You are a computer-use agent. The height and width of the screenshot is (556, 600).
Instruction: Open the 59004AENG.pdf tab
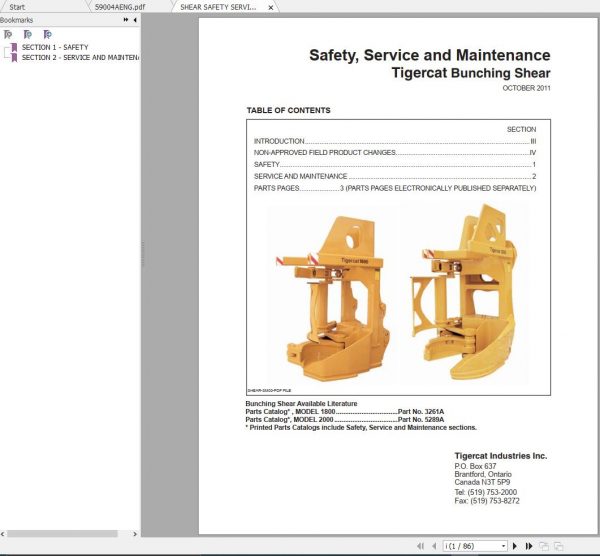click(x=120, y=7)
